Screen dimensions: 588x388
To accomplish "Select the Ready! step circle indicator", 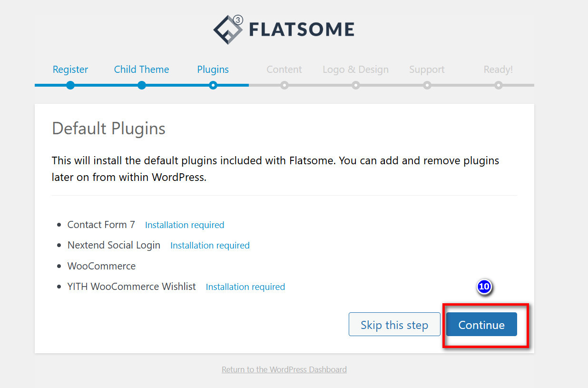I will click(498, 85).
